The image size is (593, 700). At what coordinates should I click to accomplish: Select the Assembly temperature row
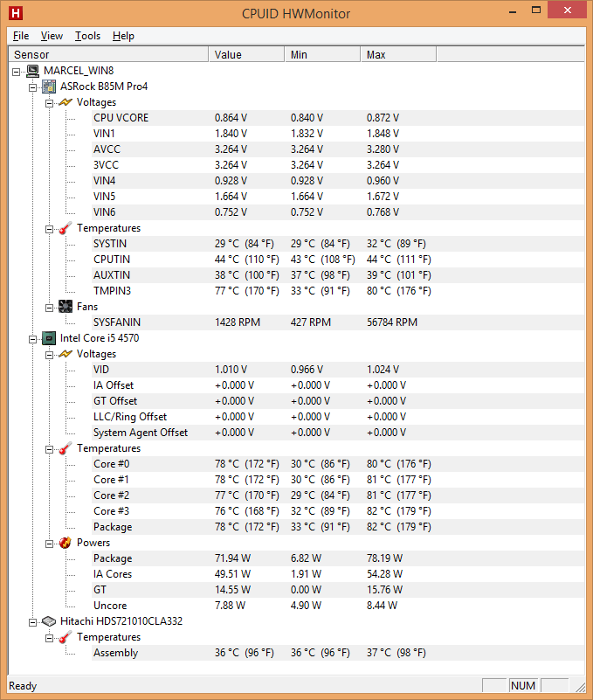(x=338, y=653)
